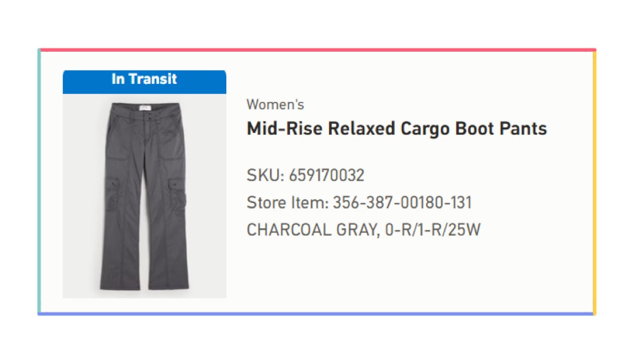Click the SKU number 659170032

326,175
